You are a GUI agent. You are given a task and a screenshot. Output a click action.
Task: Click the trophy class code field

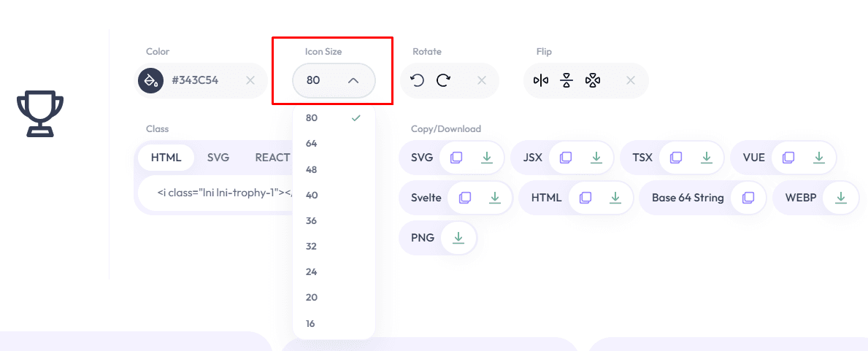point(219,193)
